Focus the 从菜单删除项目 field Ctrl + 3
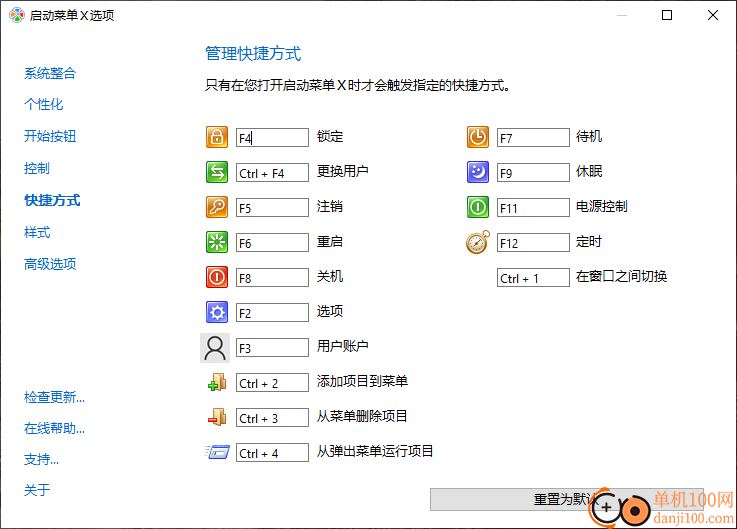The width and height of the screenshot is (737, 529). click(272, 418)
